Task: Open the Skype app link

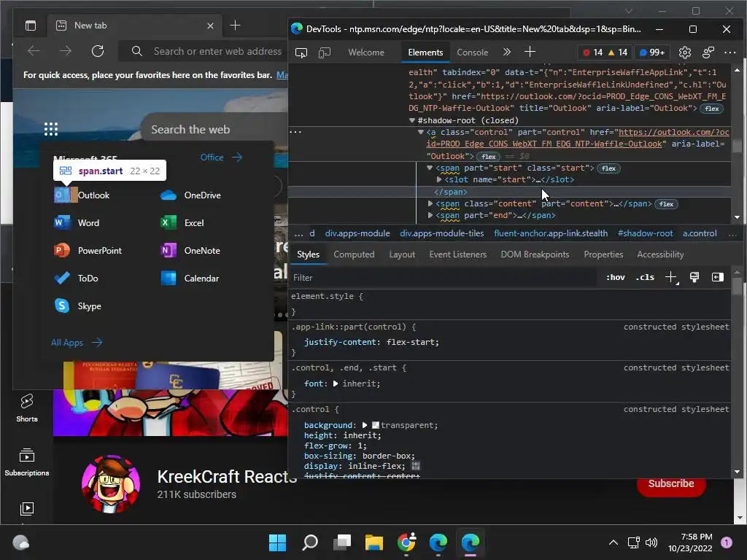Action: tap(77, 306)
